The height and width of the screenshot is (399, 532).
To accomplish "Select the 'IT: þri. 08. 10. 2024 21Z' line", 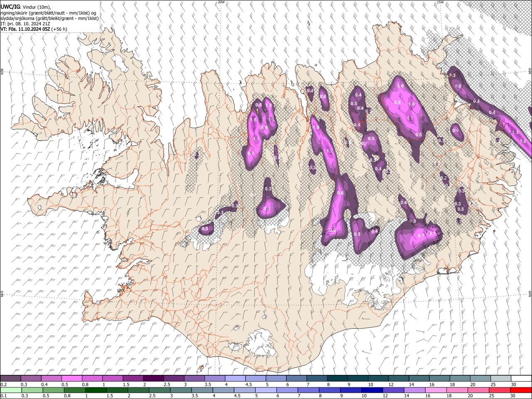I will [25, 24].
